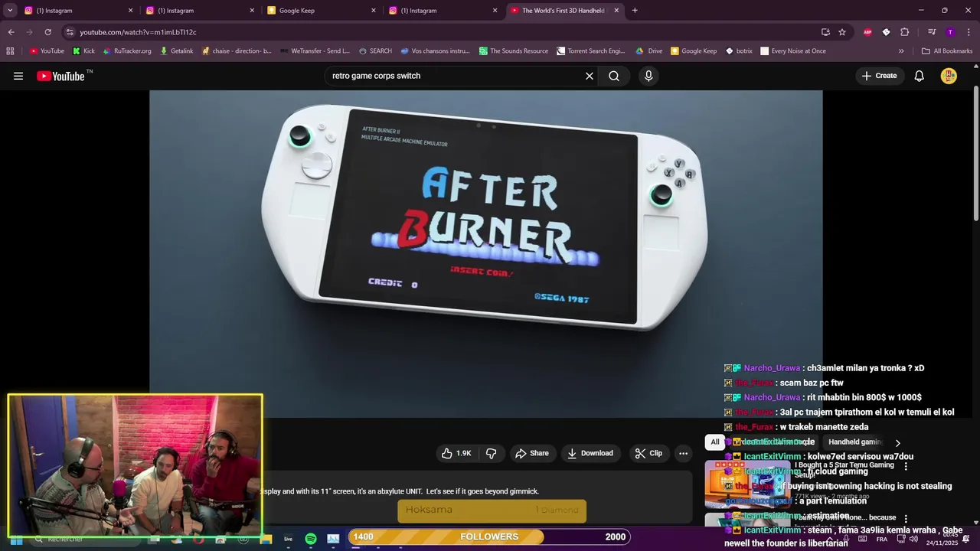The height and width of the screenshot is (551, 980).
Task: Click the address bar URL
Action: pyautogui.click(x=138, y=32)
